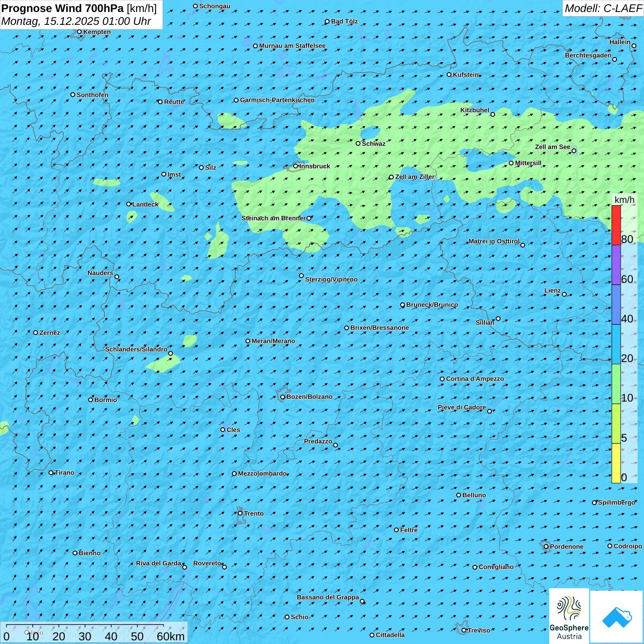Click the Bormio city marker
This screenshot has width=644, height=644.
point(91,400)
